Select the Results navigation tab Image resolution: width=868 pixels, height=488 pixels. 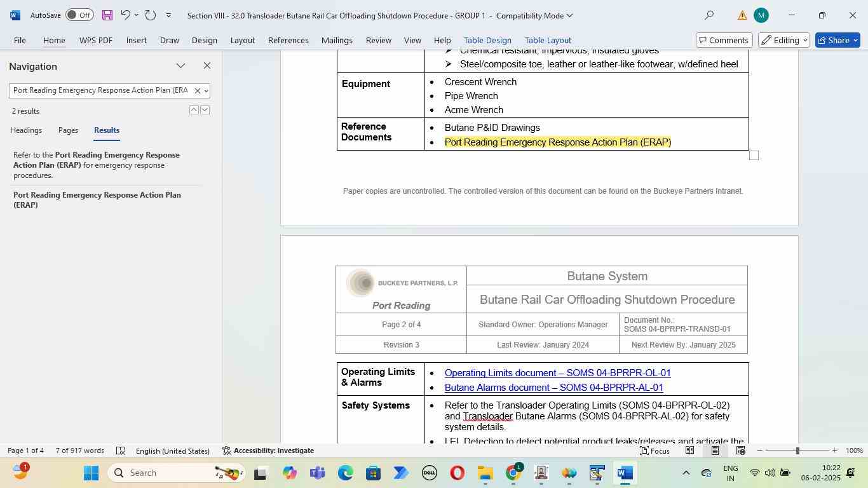(107, 130)
